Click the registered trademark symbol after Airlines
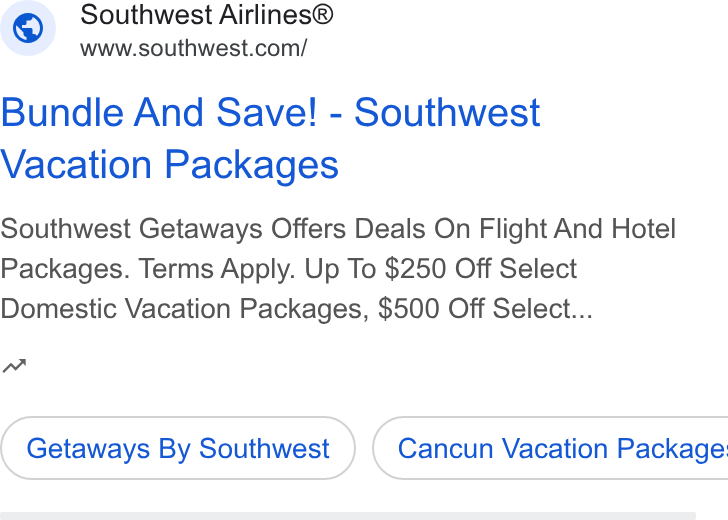728x520 pixels. coord(323,14)
